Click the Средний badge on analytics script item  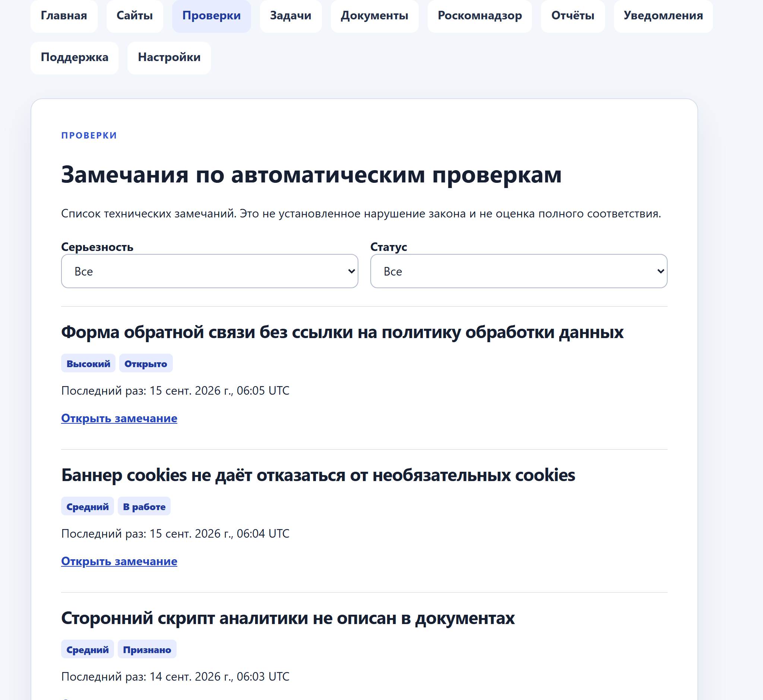pos(88,650)
